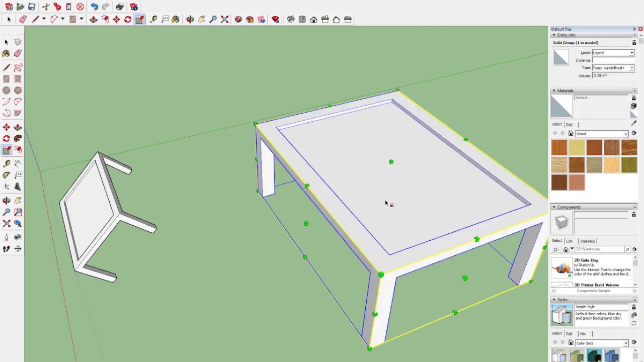This screenshot has width=644, height=362.
Task: Select the Orbit tool in top toolbar
Action: pyautogui.click(x=190, y=19)
